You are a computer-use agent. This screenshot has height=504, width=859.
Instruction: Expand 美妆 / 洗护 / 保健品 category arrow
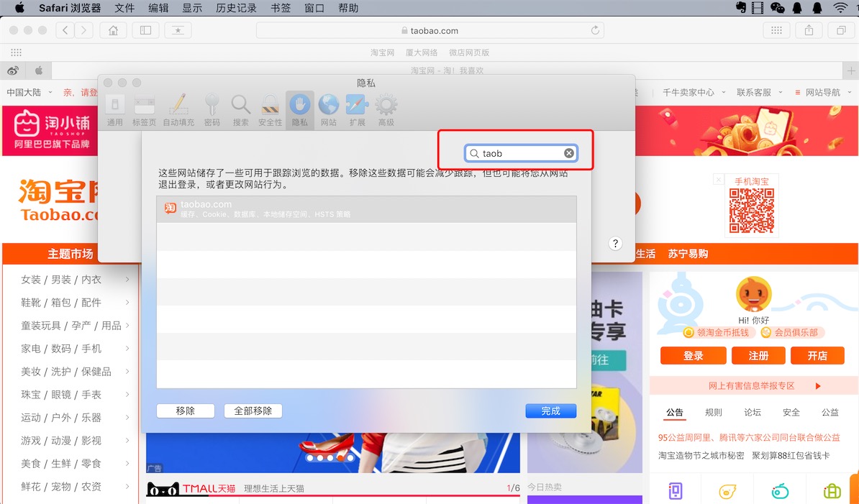127,372
